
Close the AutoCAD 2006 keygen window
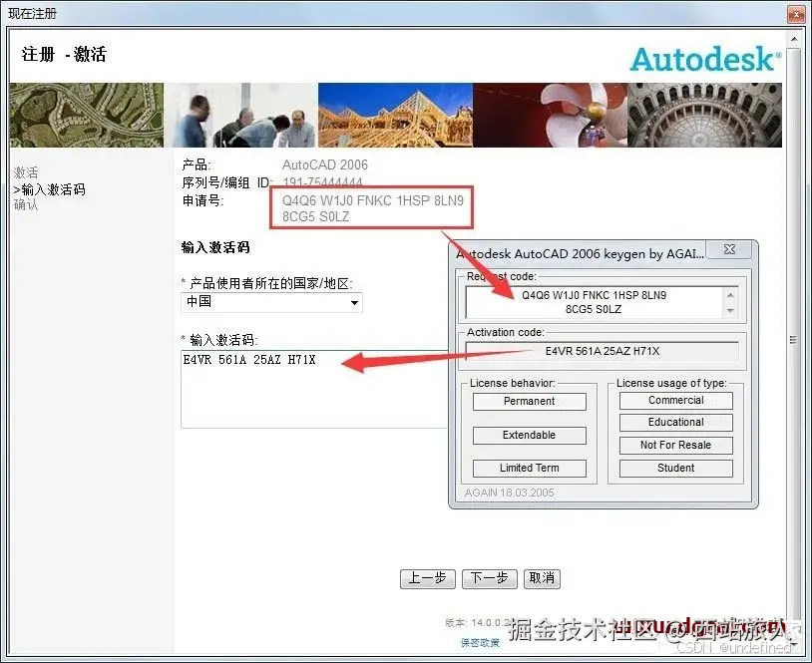point(729,249)
